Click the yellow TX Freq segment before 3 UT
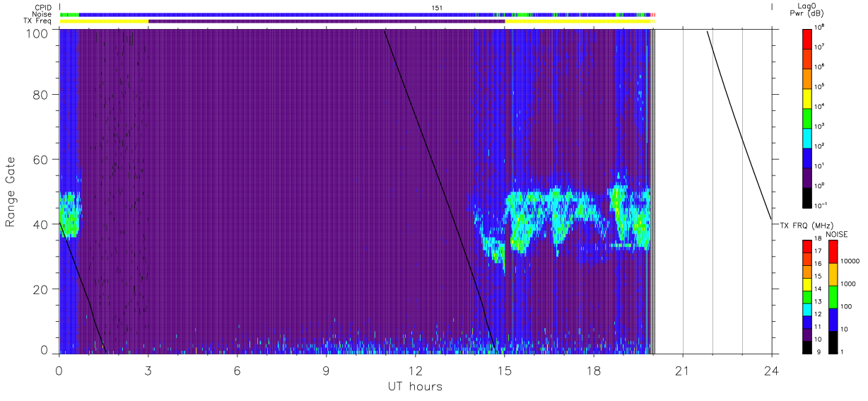Image resolution: width=868 pixels, height=401 pixels. 104,21
